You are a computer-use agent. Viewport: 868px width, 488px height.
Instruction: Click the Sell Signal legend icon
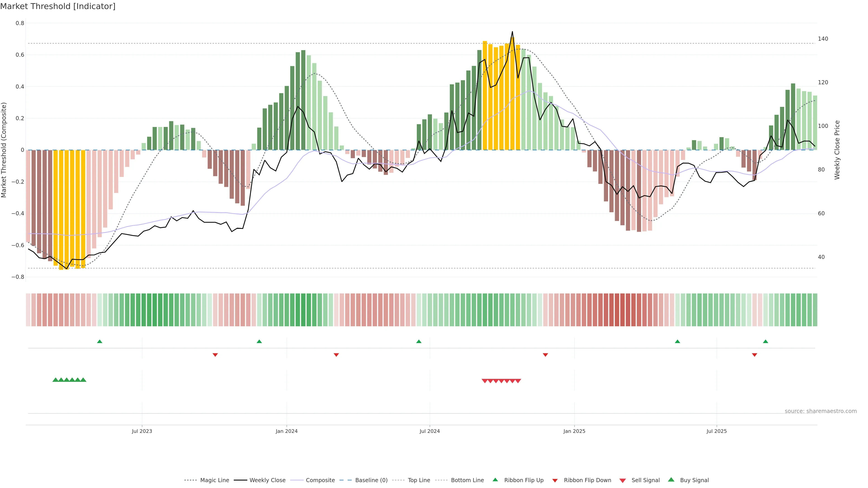[623, 480]
